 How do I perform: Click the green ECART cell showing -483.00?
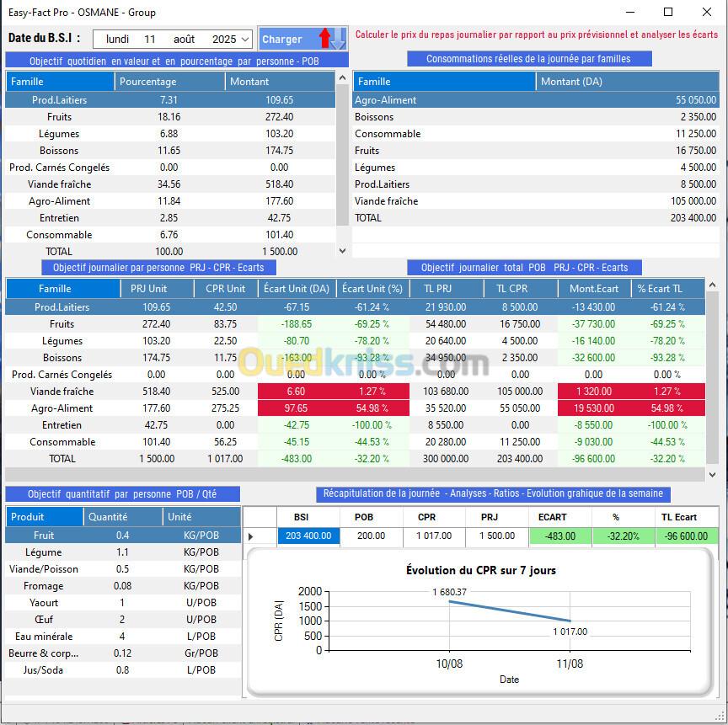pos(559,536)
